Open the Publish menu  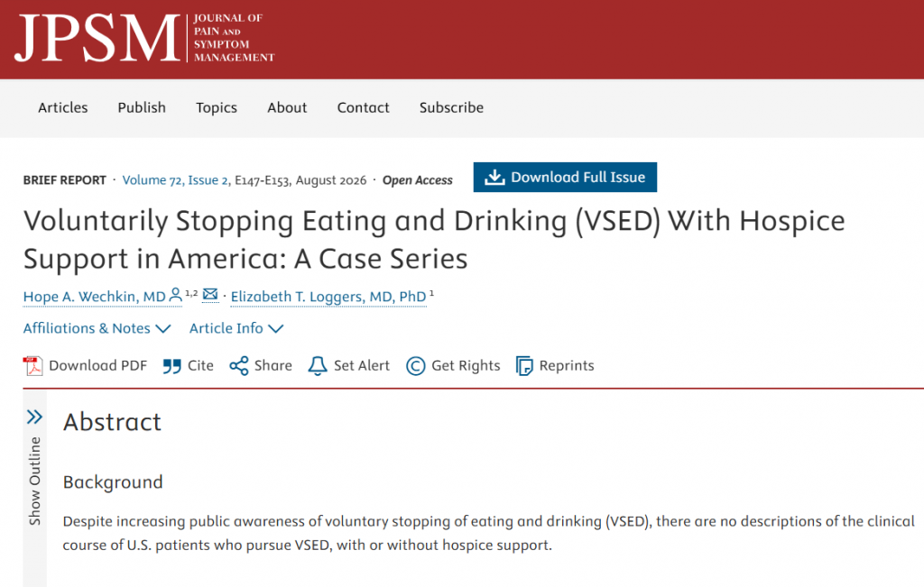pyautogui.click(x=142, y=107)
